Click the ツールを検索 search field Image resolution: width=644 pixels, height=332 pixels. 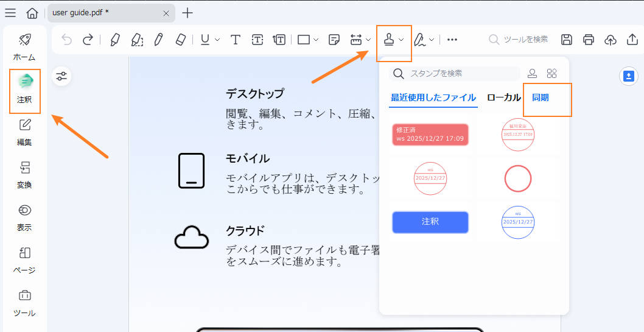click(x=519, y=40)
